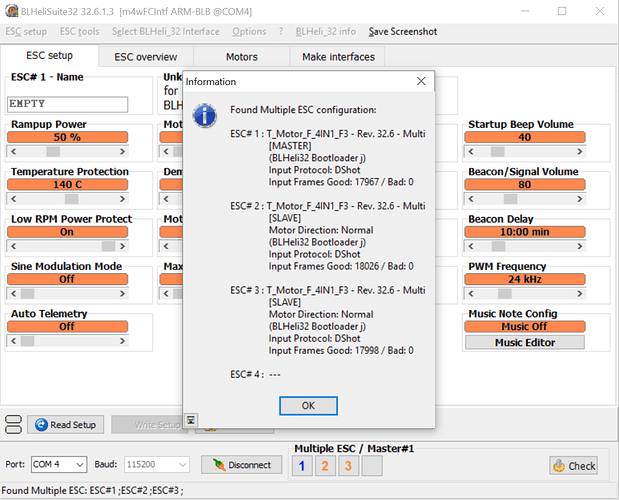Click the Read Setup button
The image size is (619, 500).
pos(66,425)
